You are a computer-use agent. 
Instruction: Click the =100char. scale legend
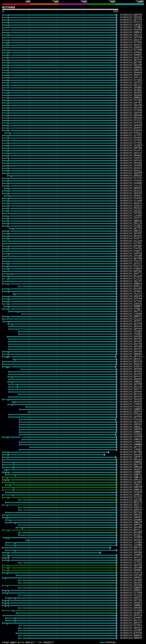coord(108,642)
